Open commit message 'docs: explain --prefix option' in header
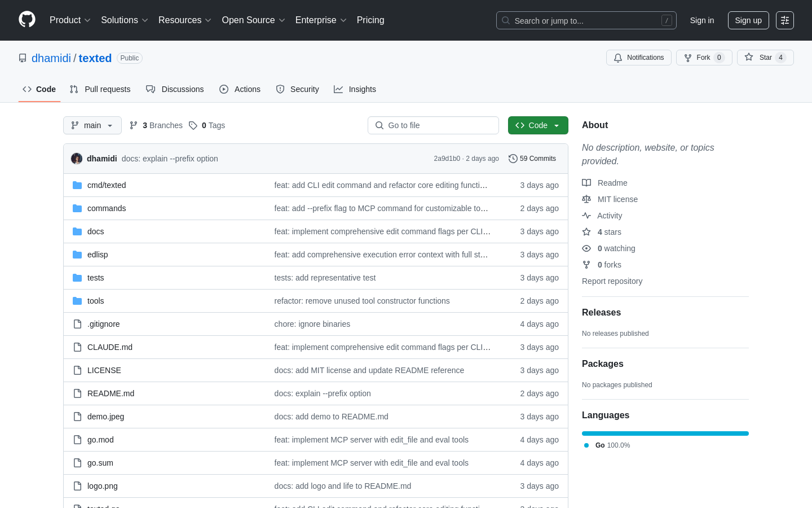Viewport: 812px width, 508px height. click(x=170, y=159)
